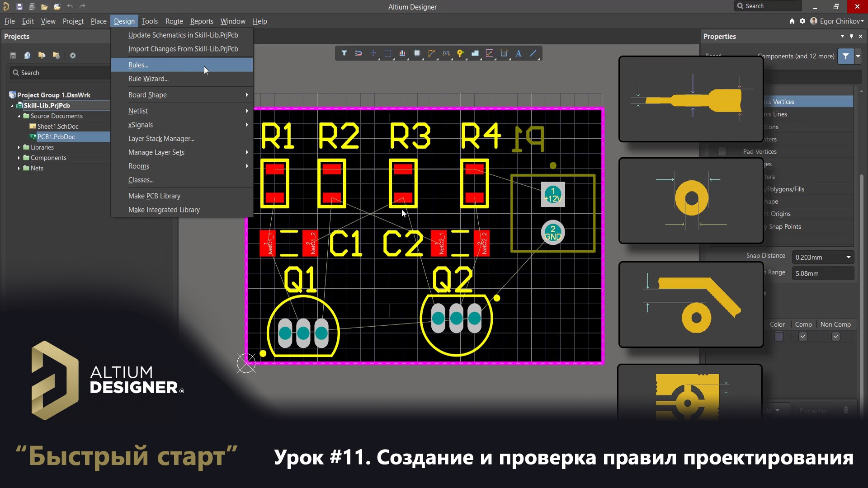Open the Snap Distance dropdown
This screenshot has width=868, height=488.
click(848, 257)
